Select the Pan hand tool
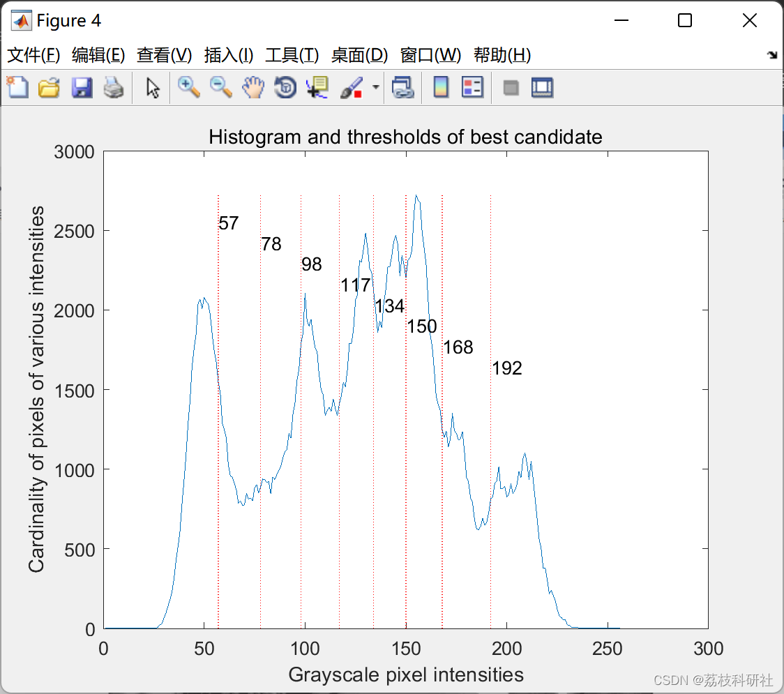 click(x=253, y=87)
